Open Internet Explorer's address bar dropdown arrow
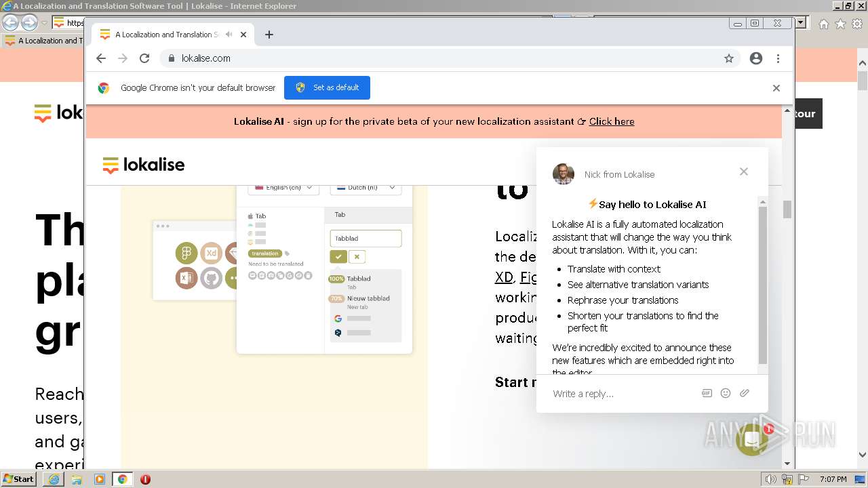This screenshot has height=488, width=868. (x=801, y=22)
